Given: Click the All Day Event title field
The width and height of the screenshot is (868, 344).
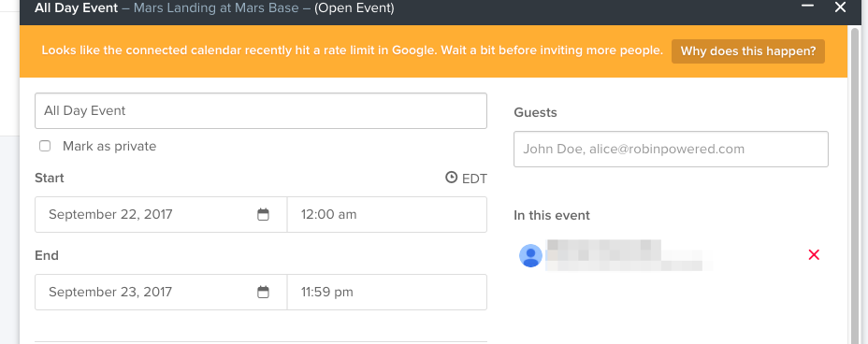Looking at the screenshot, I should pos(261,110).
